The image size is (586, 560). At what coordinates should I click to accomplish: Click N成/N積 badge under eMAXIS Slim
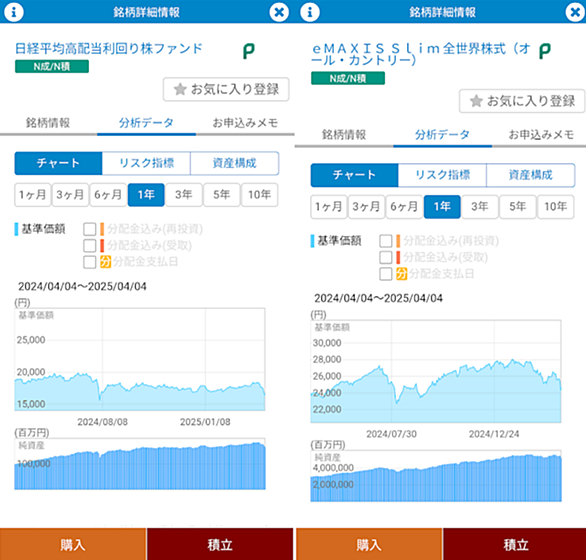point(348,78)
